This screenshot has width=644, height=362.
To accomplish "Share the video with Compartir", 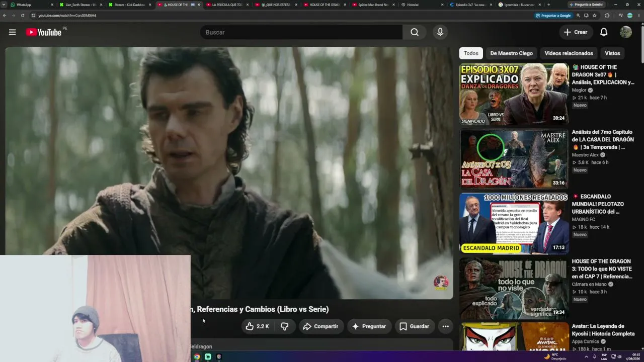I will coord(320,326).
